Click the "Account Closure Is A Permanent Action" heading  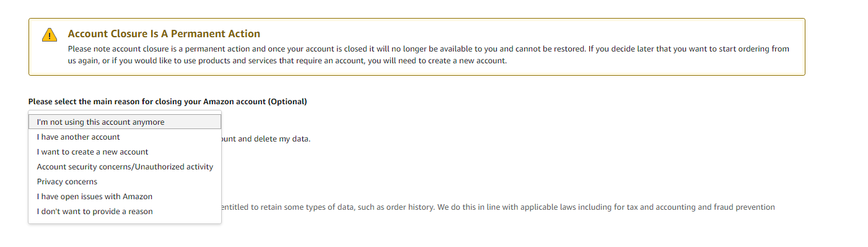click(164, 34)
